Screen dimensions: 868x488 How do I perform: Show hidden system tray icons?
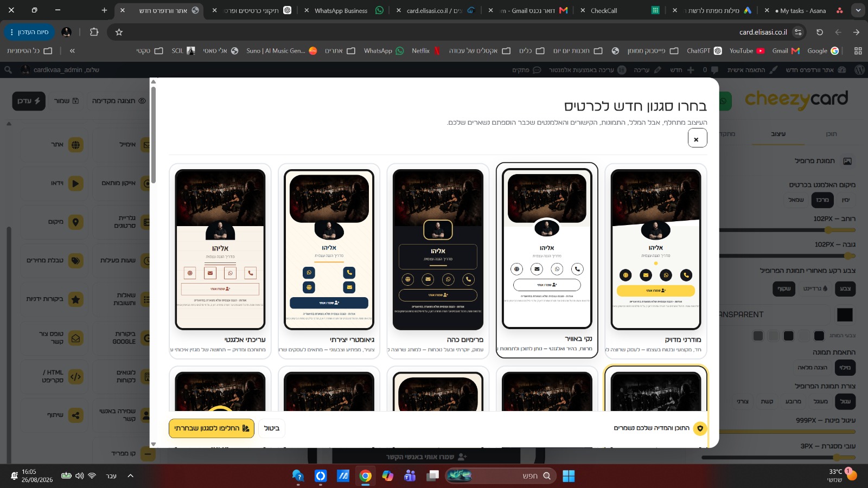(x=130, y=476)
